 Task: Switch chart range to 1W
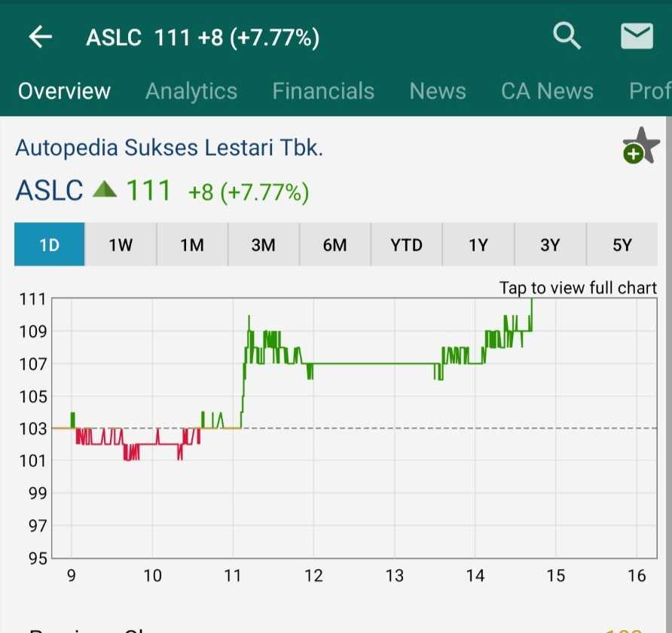pyautogui.click(x=121, y=245)
